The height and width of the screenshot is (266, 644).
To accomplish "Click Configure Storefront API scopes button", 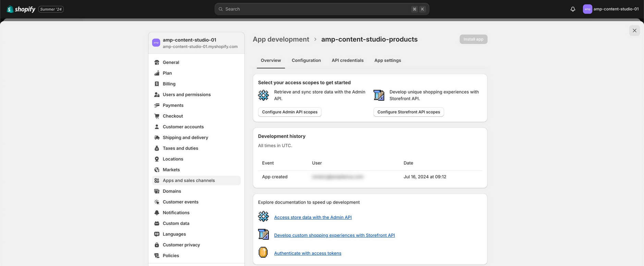I will (x=409, y=112).
